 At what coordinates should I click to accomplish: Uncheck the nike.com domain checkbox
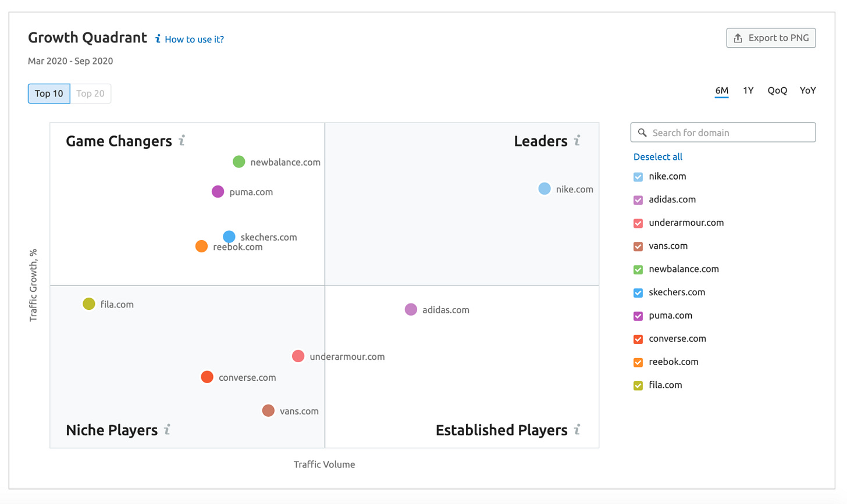click(638, 176)
